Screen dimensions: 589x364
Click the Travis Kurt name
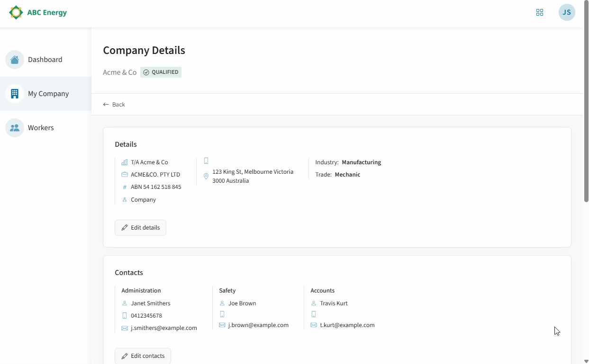pyautogui.click(x=334, y=303)
